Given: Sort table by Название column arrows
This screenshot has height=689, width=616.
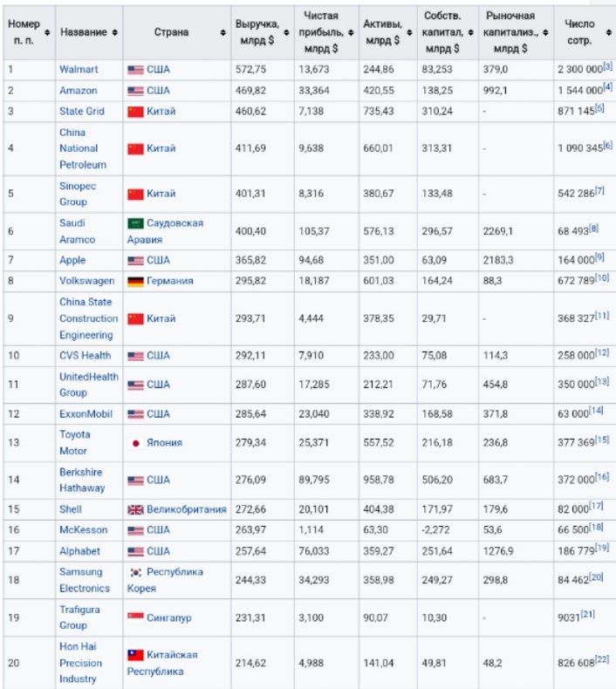Looking at the screenshot, I should pyautogui.click(x=115, y=32).
